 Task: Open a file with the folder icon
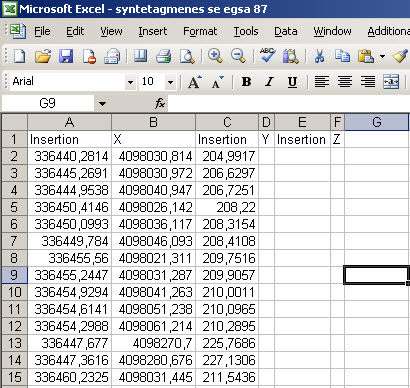click(43, 56)
